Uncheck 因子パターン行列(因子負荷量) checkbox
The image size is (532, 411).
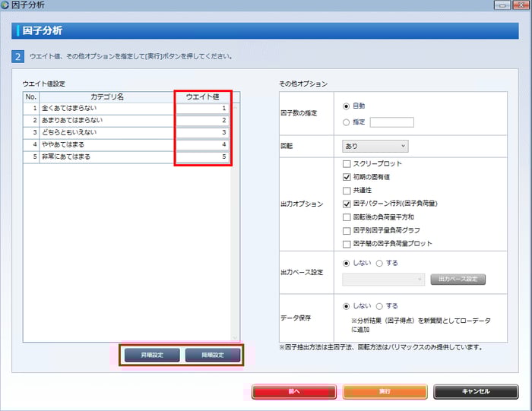tap(347, 204)
